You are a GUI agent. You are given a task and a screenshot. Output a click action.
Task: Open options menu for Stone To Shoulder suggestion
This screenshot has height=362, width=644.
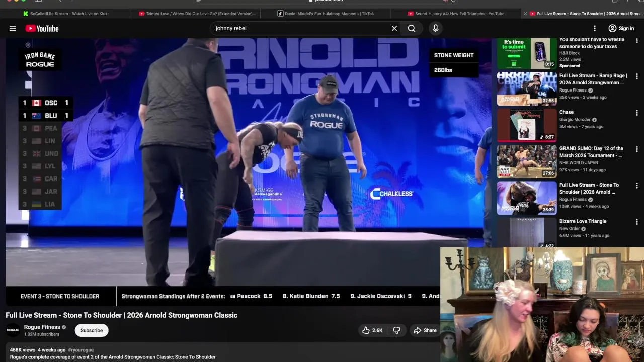click(637, 186)
